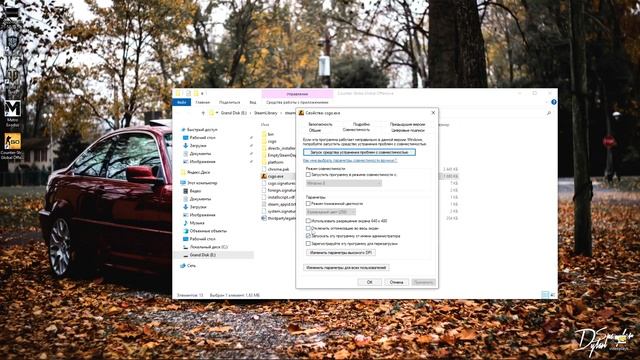The width and height of the screenshot is (640, 360).
Task: Click Изменить параметры высокого DPI button
Action: click(341, 253)
